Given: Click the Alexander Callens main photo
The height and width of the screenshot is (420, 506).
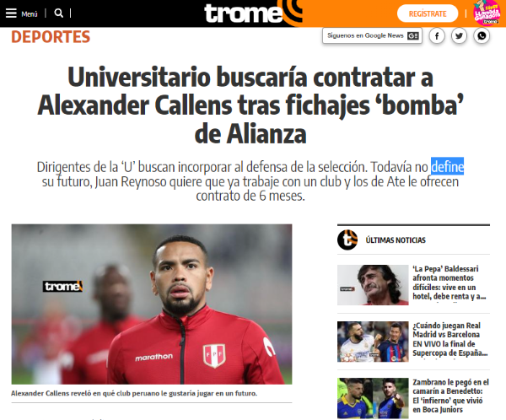Looking at the screenshot, I should 152,304.
